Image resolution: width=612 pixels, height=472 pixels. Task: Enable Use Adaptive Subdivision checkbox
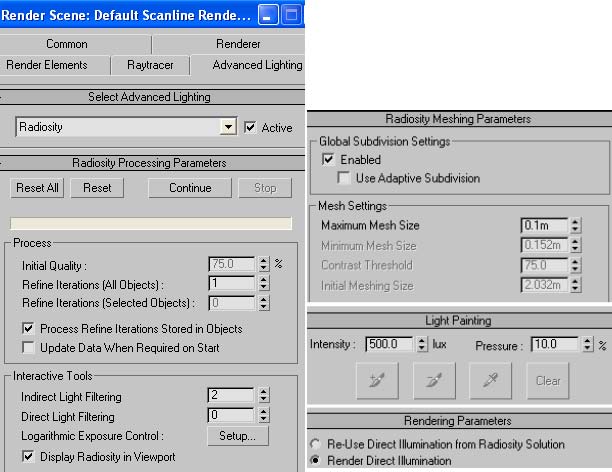[343, 178]
